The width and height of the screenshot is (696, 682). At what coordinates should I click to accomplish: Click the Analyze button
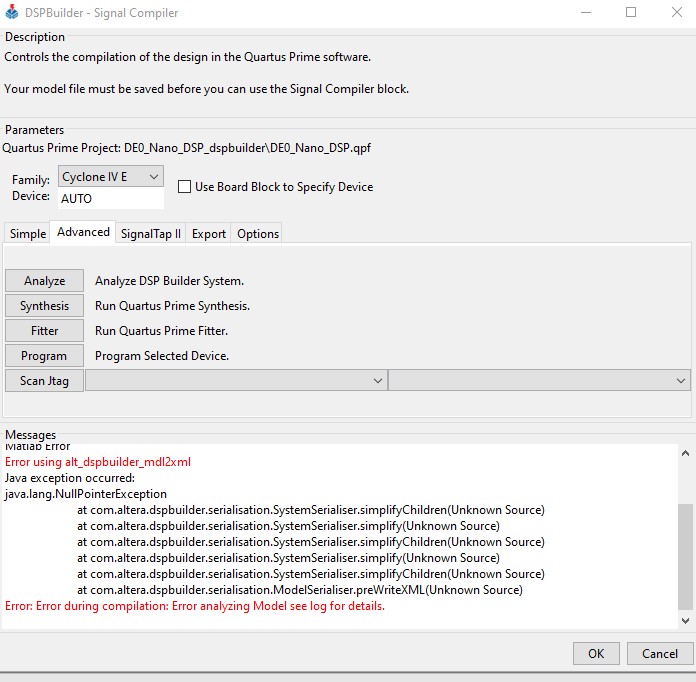(x=44, y=281)
